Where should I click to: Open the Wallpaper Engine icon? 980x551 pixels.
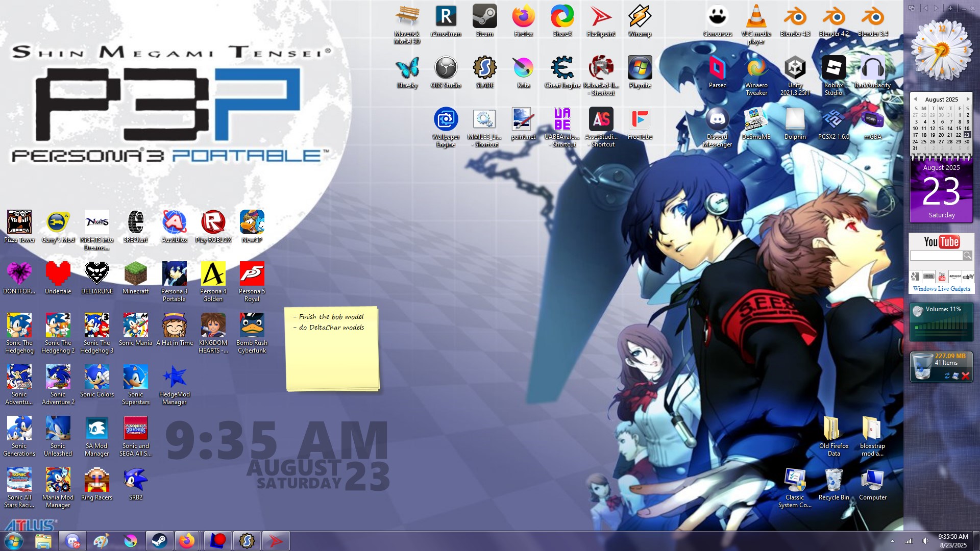[446, 127]
